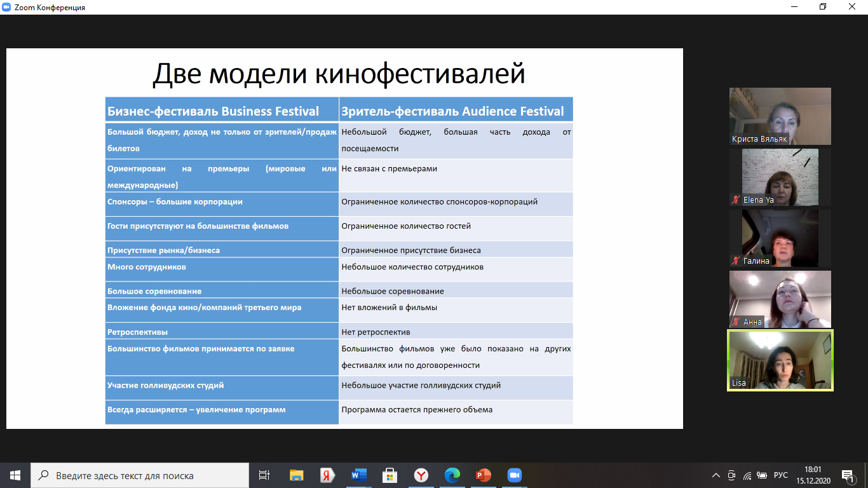Image resolution: width=868 pixels, height=488 pixels.
Task: Click Zoom logo in the title bar
Action: (x=6, y=7)
